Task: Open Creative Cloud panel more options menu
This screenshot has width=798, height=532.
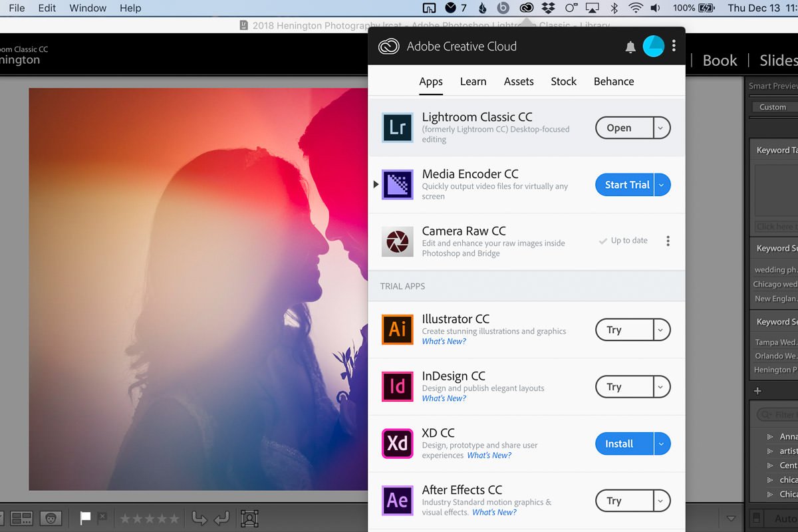Action: (x=674, y=46)
